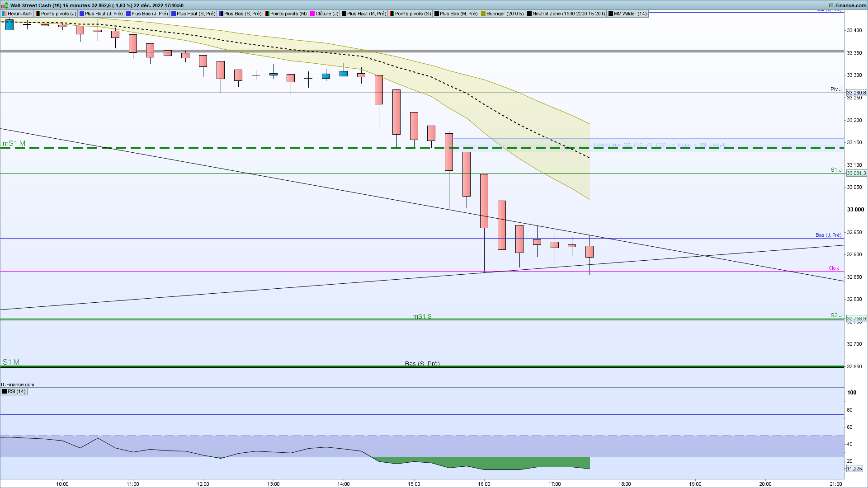Viewport: 868px width, 488px height.
Task: Open the IT-Finance.com link at top right
Action: click(x=847, y=5)
